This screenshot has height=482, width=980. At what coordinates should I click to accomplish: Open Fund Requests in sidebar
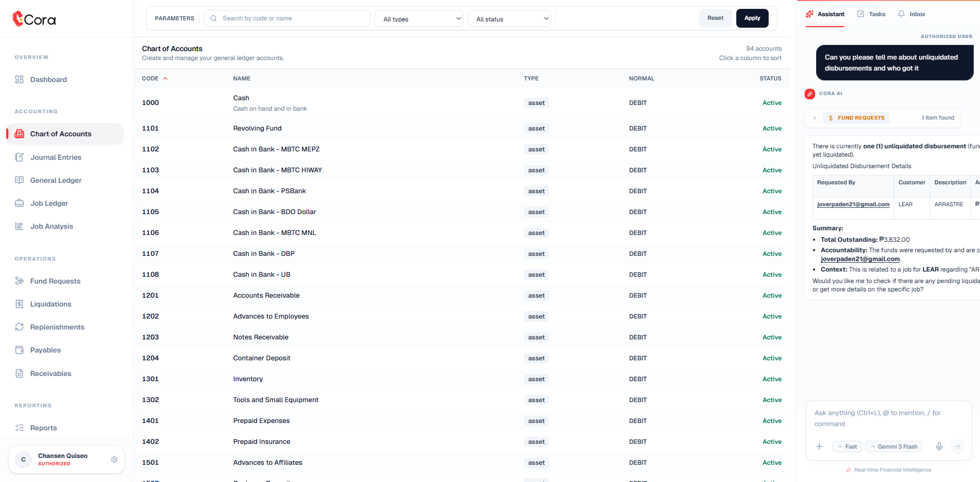(55, 281)
